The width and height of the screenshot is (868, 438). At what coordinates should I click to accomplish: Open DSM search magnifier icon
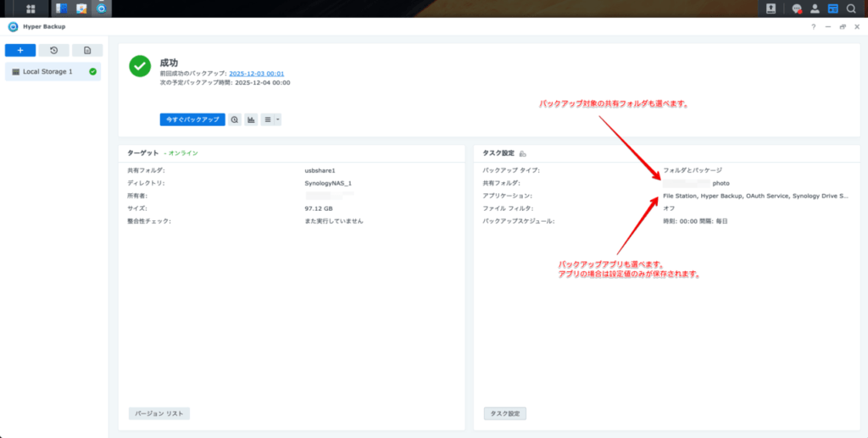click(851, 8)
